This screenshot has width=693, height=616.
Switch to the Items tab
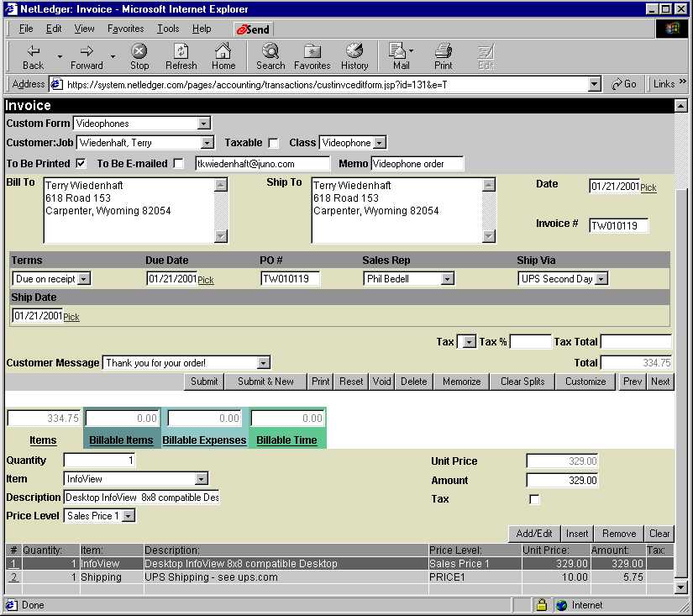coord(43,440)
